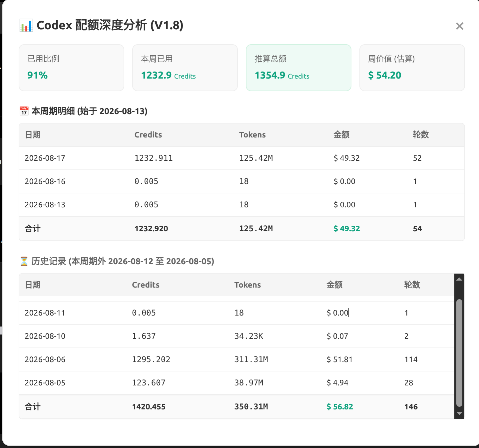Click the Tokens header in the current-cycle table
This screenshot has height=448, width=479.
(x=252, y=135)
